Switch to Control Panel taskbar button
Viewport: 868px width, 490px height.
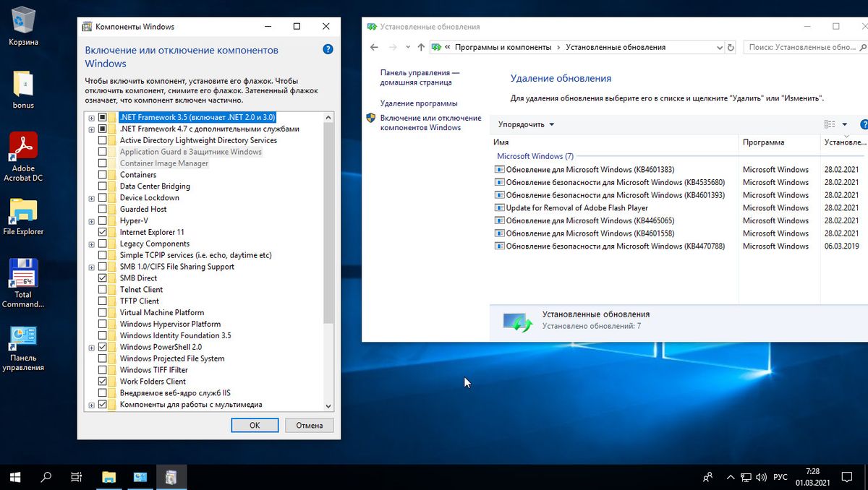point(140,477)
